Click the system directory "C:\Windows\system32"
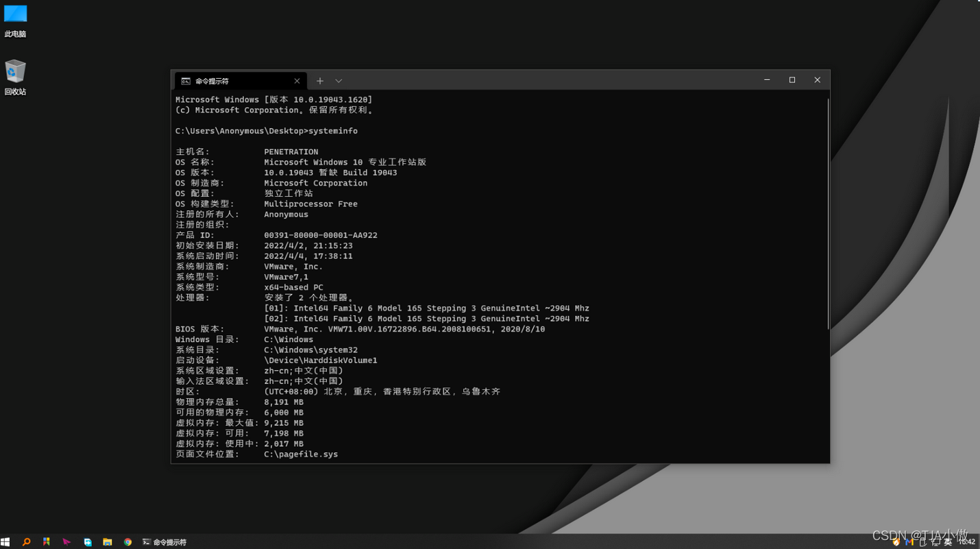Screen dimensions: 980x549 (310, 350)
